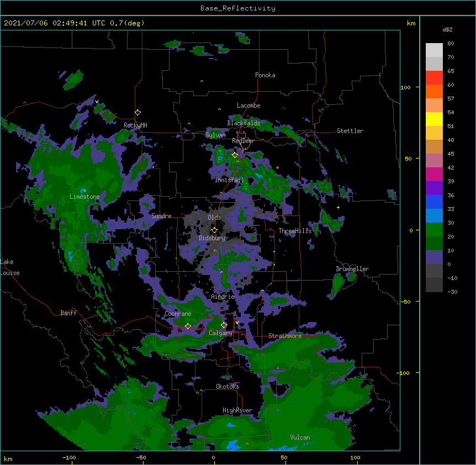
Task: Click the Lacombe city label
Action: [x=248, y=105]
